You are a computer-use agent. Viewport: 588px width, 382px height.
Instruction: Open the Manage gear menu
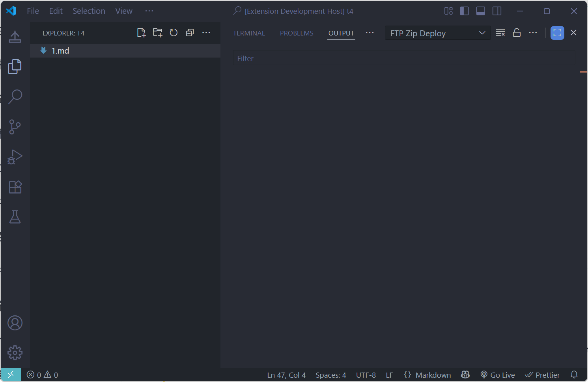point(15,353)
